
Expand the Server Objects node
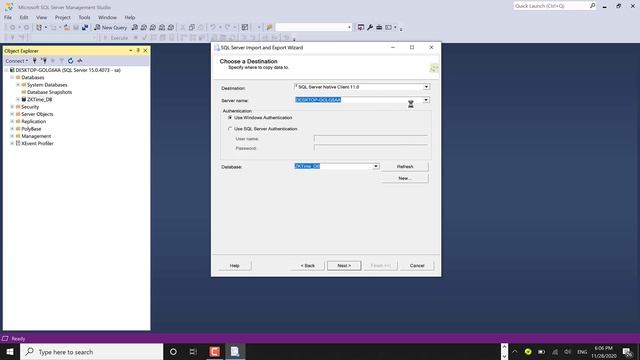(12, 114)
